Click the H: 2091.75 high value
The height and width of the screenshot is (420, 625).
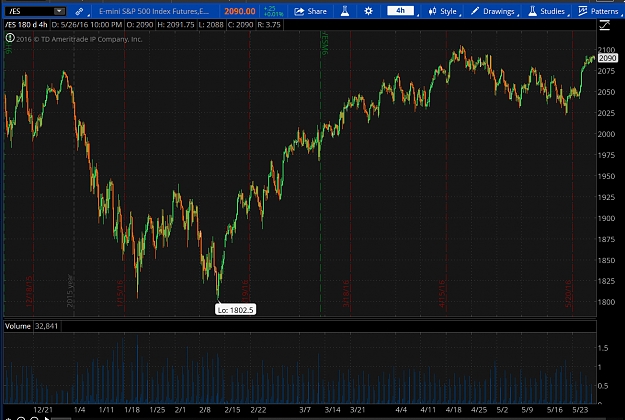(x=176, y=25)
